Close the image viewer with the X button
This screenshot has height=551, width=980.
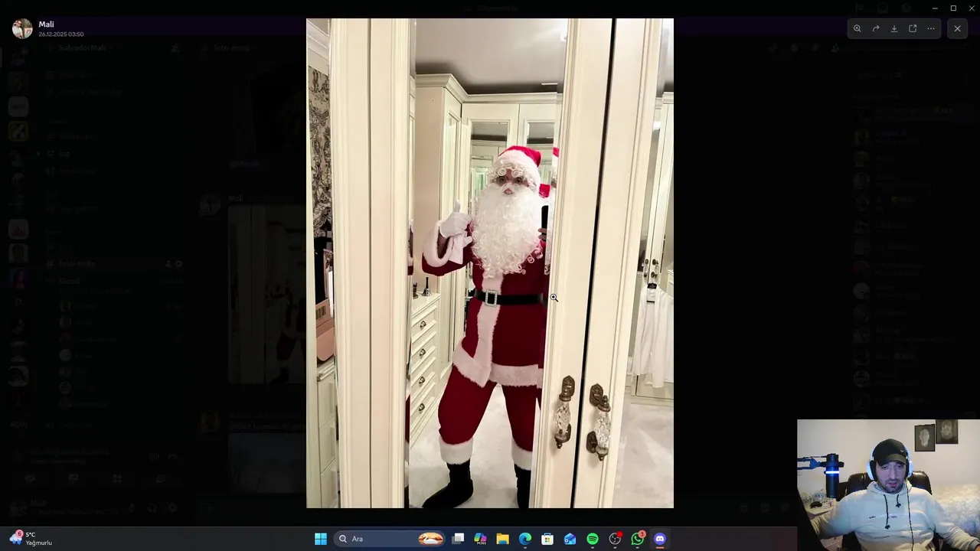click(957, 28)
